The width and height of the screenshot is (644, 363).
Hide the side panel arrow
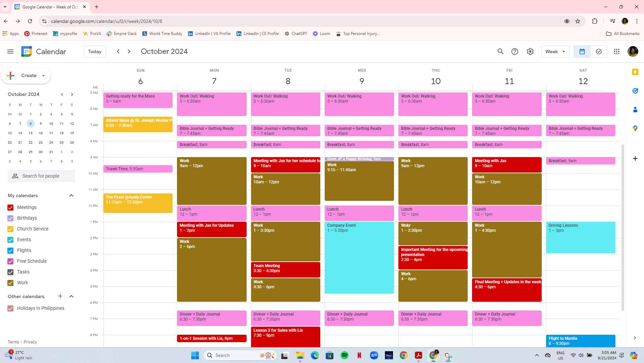pyautogui.click(x=635, y=338)
